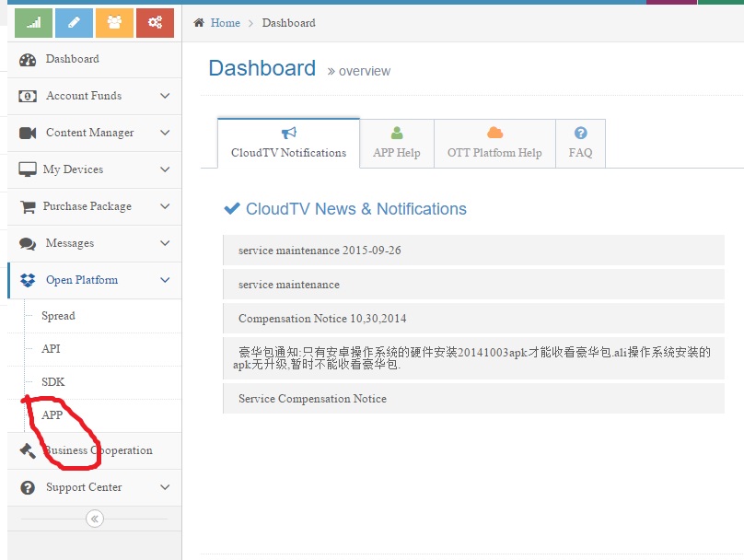Image resolution: width=744 pixels, height=560 pixels.
Task: Click the Content Manager menu label
Action: 89,133
